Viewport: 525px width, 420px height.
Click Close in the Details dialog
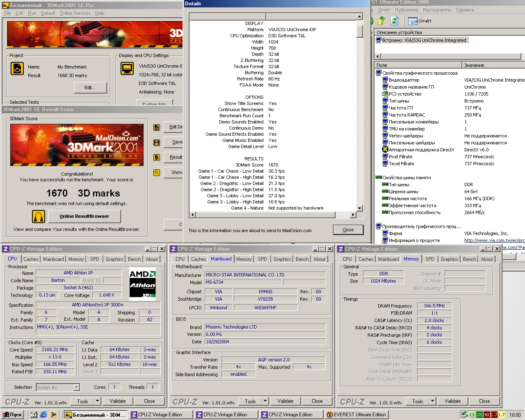pos(348,230)
